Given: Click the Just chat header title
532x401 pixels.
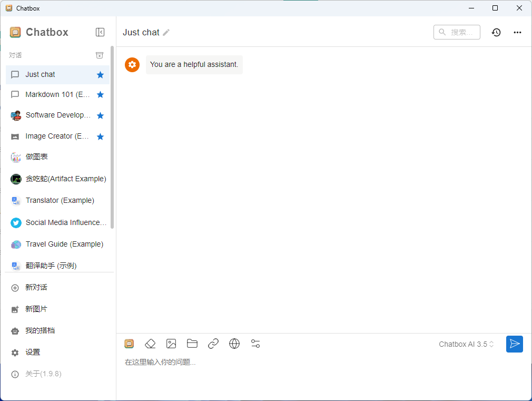Looking at the screenshot, I should [141, 32].
